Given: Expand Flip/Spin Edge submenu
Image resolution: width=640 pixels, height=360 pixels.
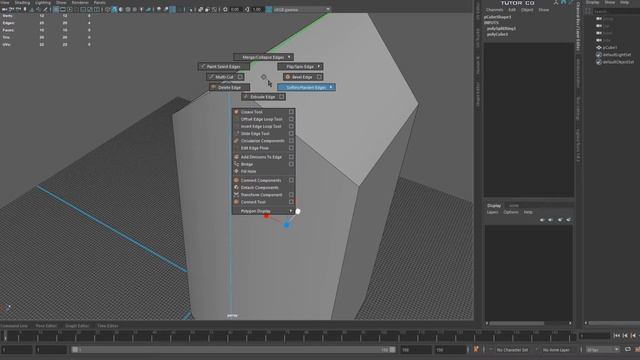Looking at the screenshot, I should tap(319, 66).
